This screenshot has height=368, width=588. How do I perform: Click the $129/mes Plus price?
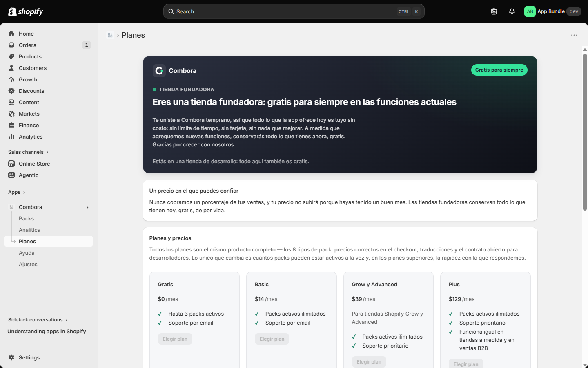click(461, 299)
